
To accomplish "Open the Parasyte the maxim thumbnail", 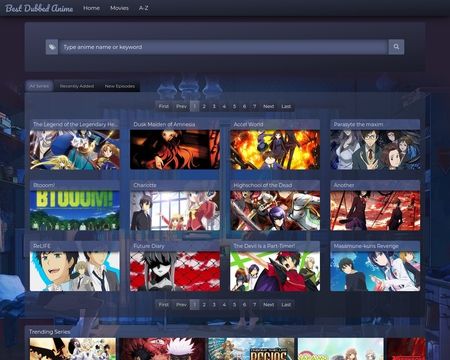I will pyautogui.click(x=375, y=150).
